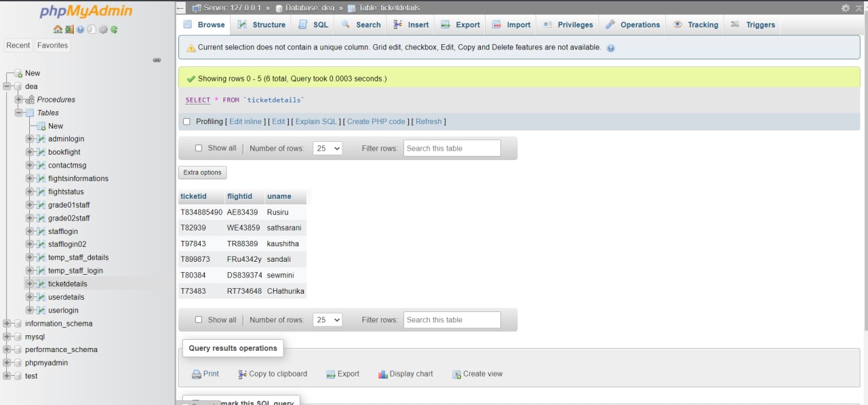Expand the information_schema database node
This screenshot has height=405, width=868.
(7, 324)
